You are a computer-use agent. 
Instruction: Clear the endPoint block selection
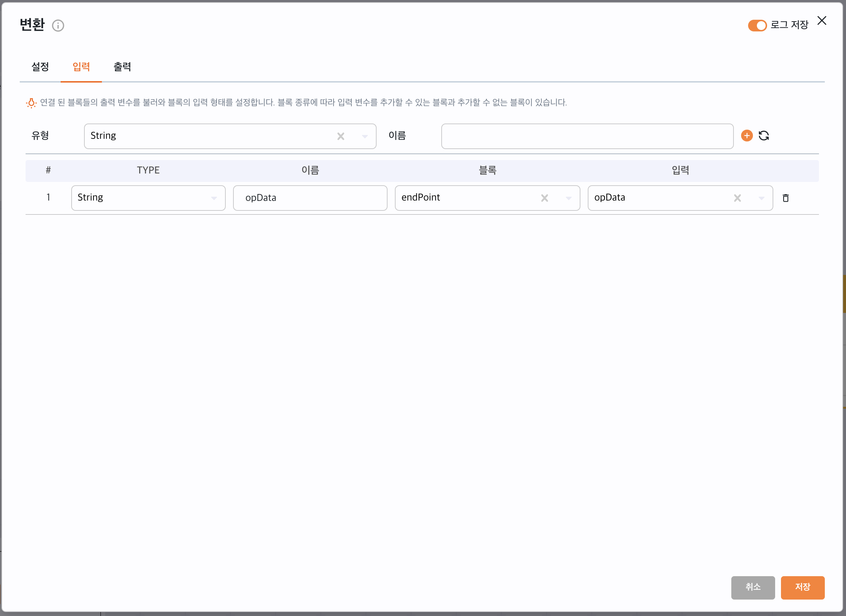[x=545, y=198]
